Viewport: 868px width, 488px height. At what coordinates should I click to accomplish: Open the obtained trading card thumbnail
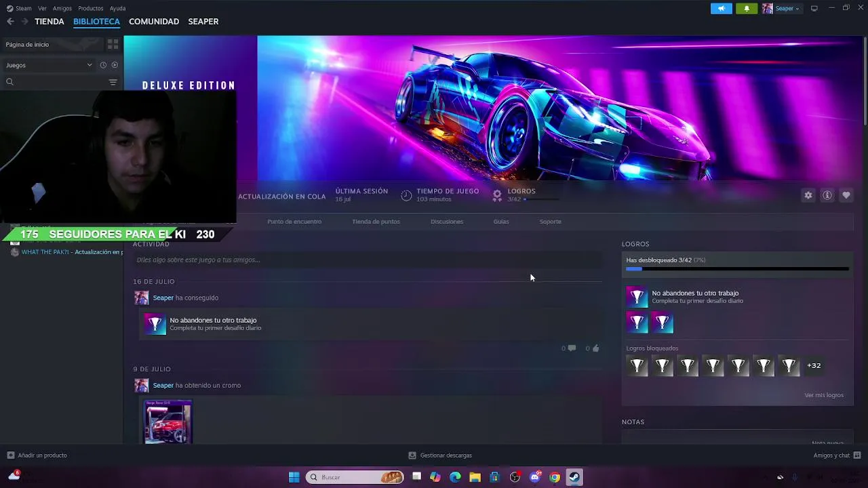pyautogui.click(x=168, y=422)
